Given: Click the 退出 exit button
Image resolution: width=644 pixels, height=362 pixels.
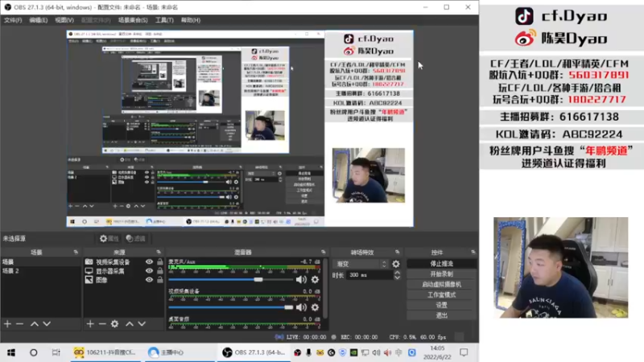Looking at the screenshot, I should [x=441, y=315].
